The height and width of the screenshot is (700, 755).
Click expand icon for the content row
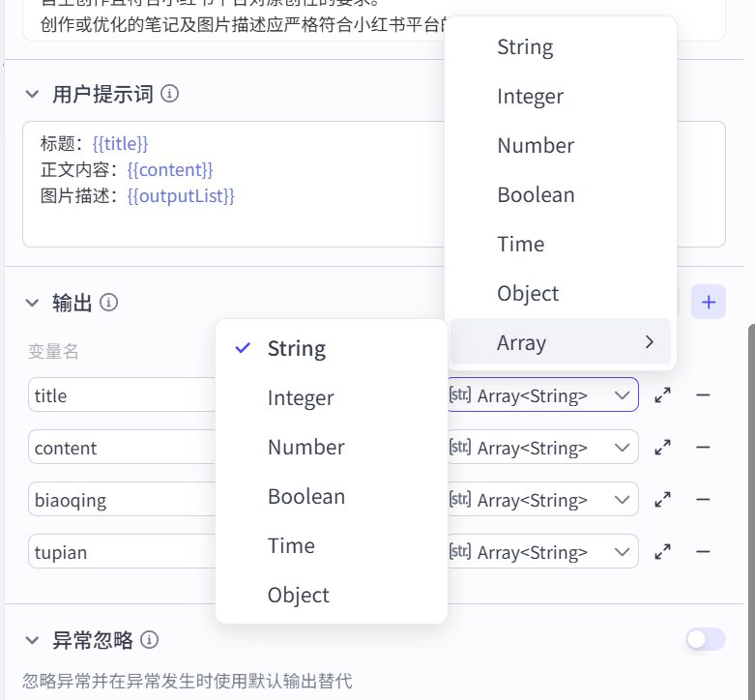point(663,448)
